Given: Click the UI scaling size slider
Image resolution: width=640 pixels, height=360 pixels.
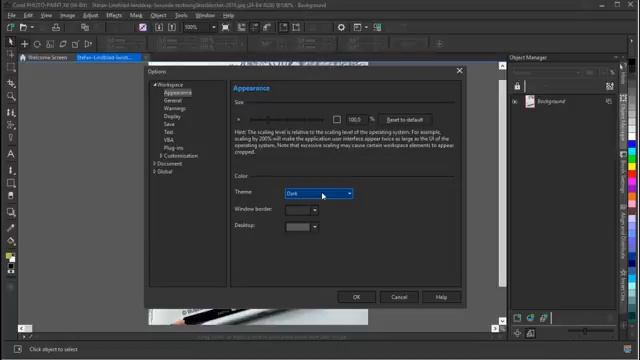Looking at the screenshot, I should click(x=287, y=120).
